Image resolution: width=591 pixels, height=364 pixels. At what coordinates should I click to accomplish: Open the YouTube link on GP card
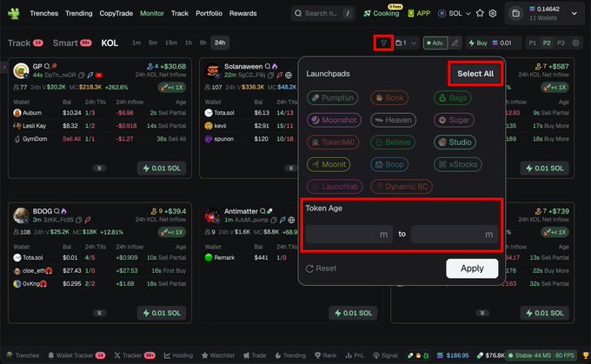99,75
